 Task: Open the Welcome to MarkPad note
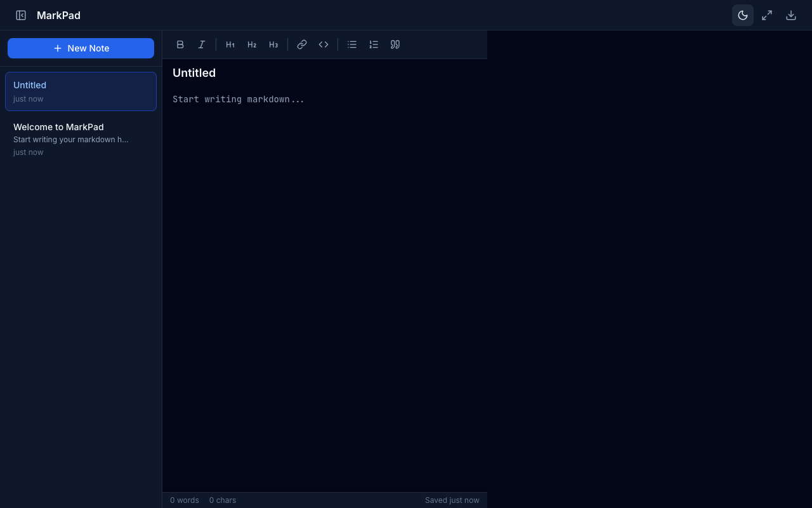(x=81, y=138)
